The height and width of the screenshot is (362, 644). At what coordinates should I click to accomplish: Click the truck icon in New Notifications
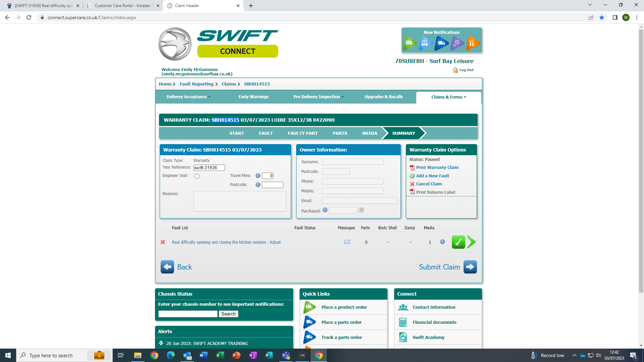click(x=441, y=43)
